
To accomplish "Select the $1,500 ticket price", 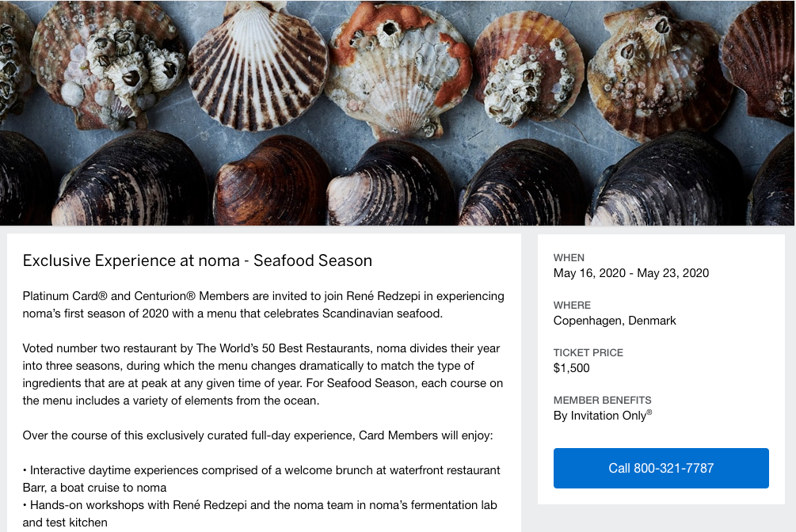I will click(571, 368).
